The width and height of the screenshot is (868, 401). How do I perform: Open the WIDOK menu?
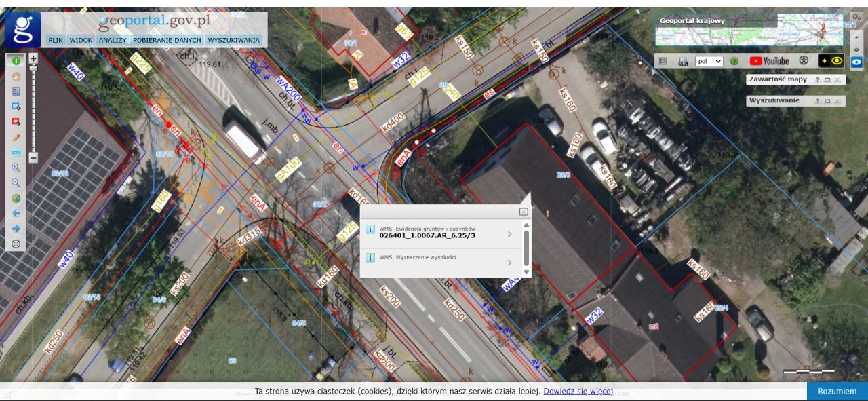[81, 40]
